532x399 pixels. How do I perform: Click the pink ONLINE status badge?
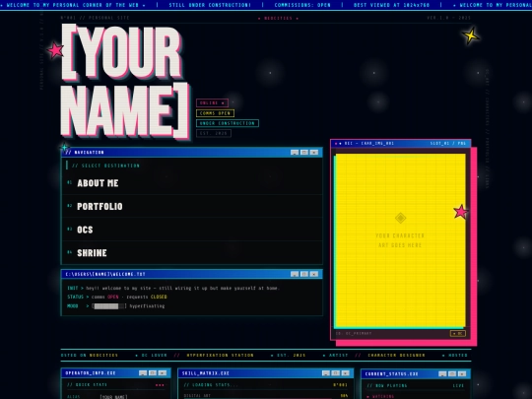[x=212, y=102]
